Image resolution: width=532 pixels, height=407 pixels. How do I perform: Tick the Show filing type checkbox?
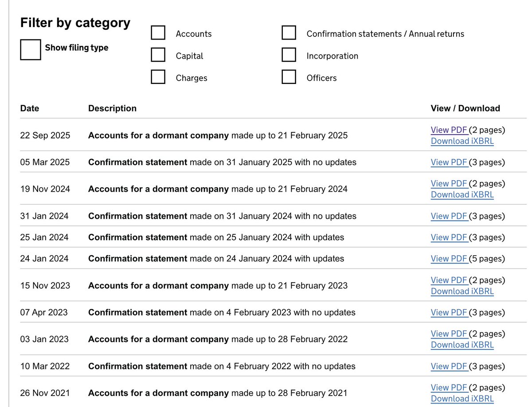point(31,49)
